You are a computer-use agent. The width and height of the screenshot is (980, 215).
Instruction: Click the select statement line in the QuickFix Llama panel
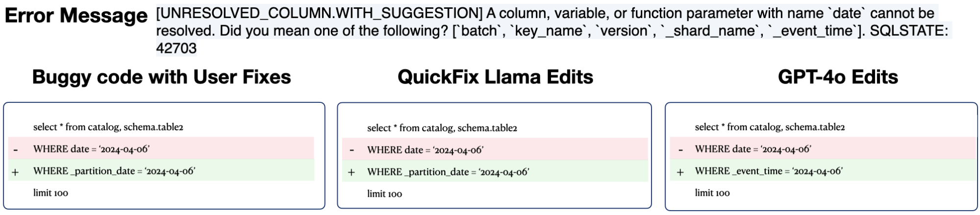click(x=442, y=128)
